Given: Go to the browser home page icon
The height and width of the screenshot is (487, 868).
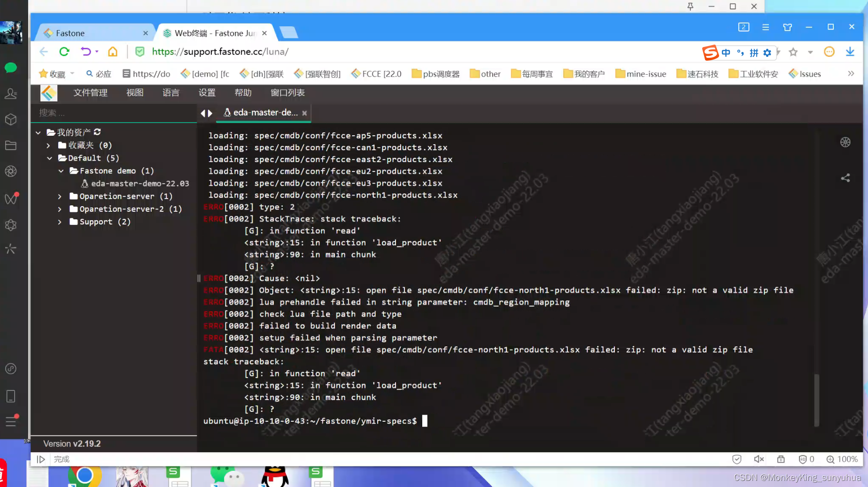Looking at the screenshot, I should (113, 52).
